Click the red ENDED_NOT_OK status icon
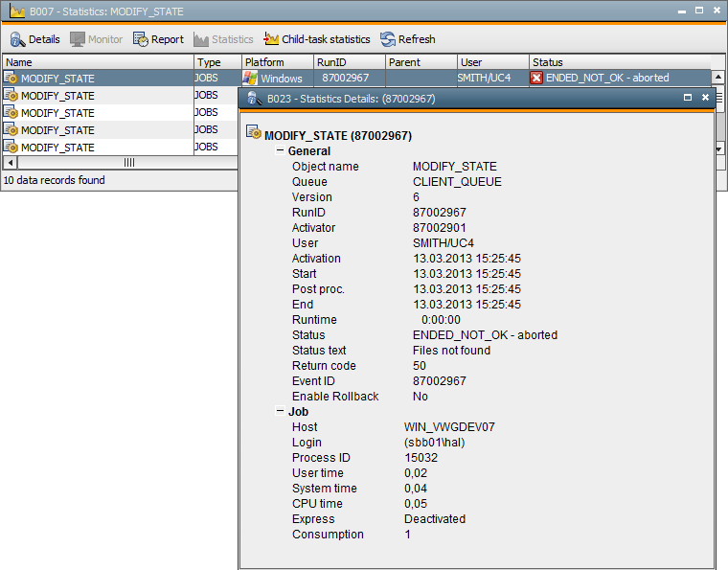 pyautogui.click(x=537, y=79)
